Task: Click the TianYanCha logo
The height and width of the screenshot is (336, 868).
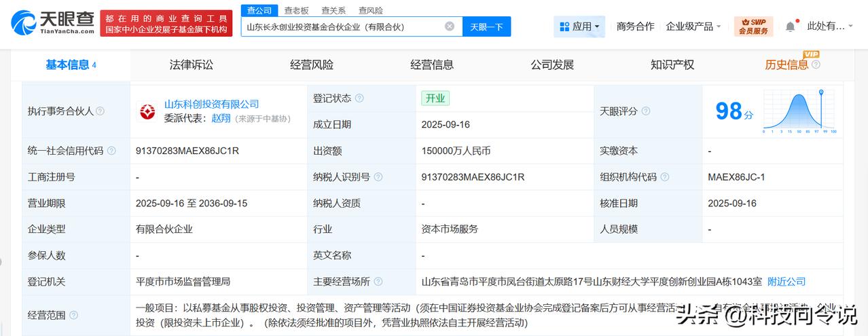Action: [x=52, y=22]
